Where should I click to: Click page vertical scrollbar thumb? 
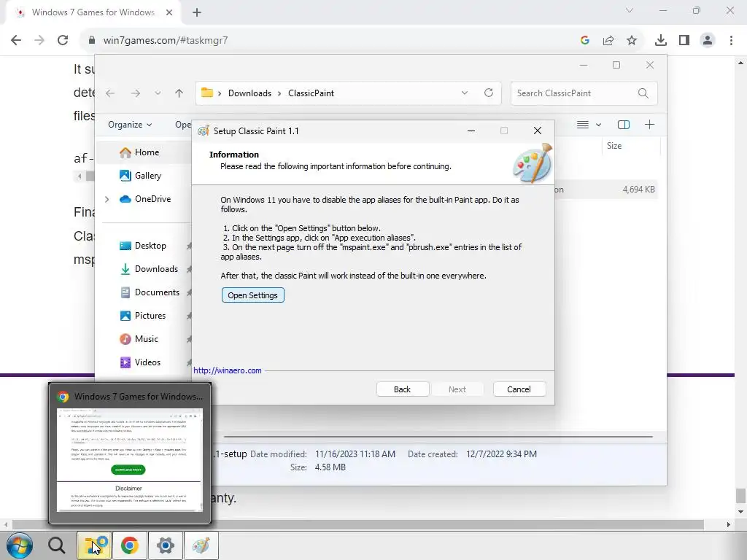tap(740, 496)
